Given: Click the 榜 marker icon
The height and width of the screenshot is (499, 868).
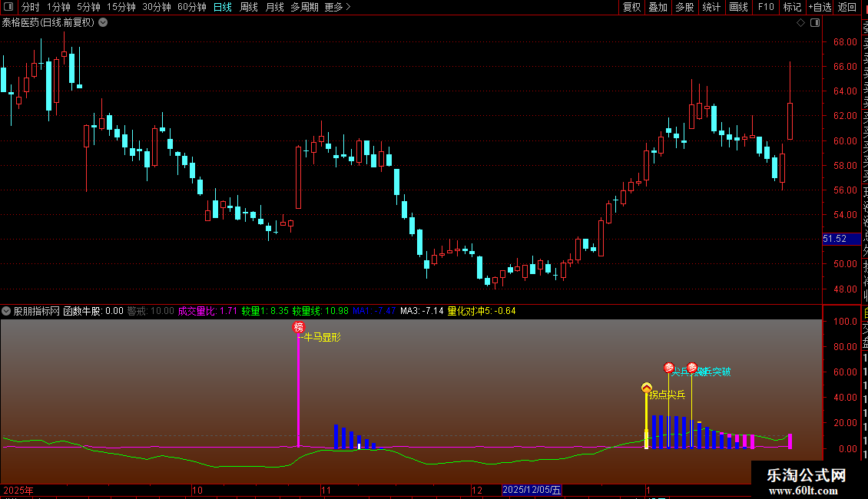Looking at the screenshot, I should click(299, 328).
